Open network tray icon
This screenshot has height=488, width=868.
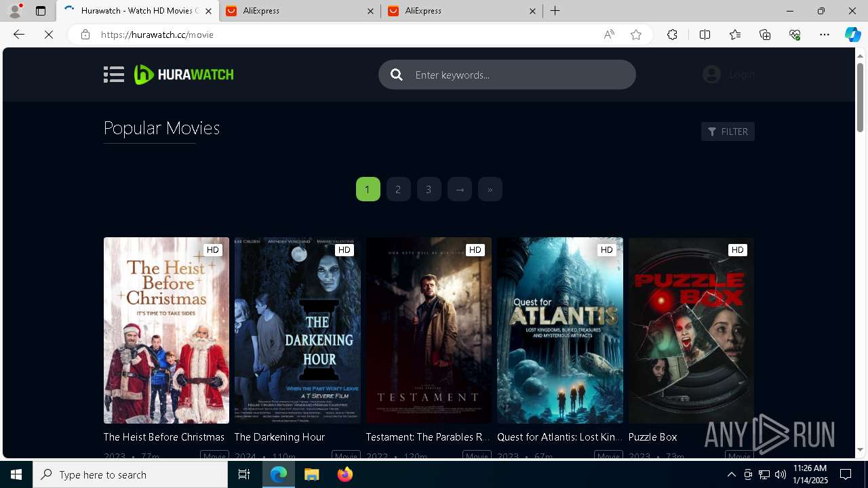point(764,474)
